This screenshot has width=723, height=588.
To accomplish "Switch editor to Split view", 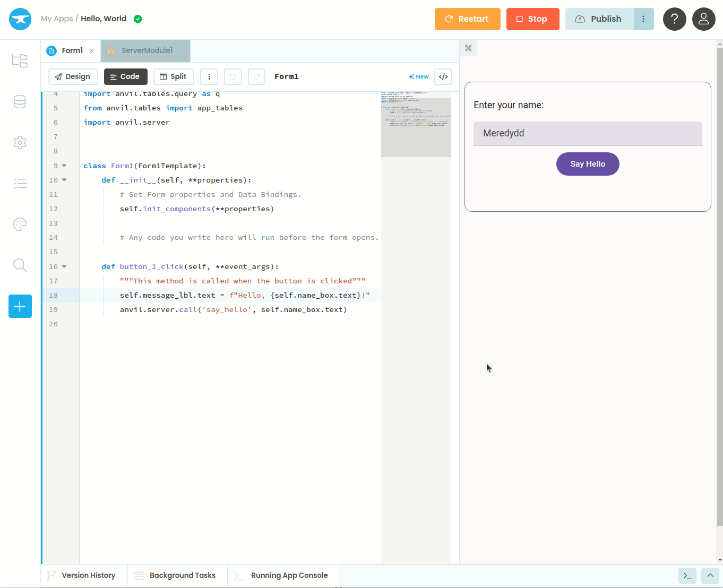I will point(174,76).
